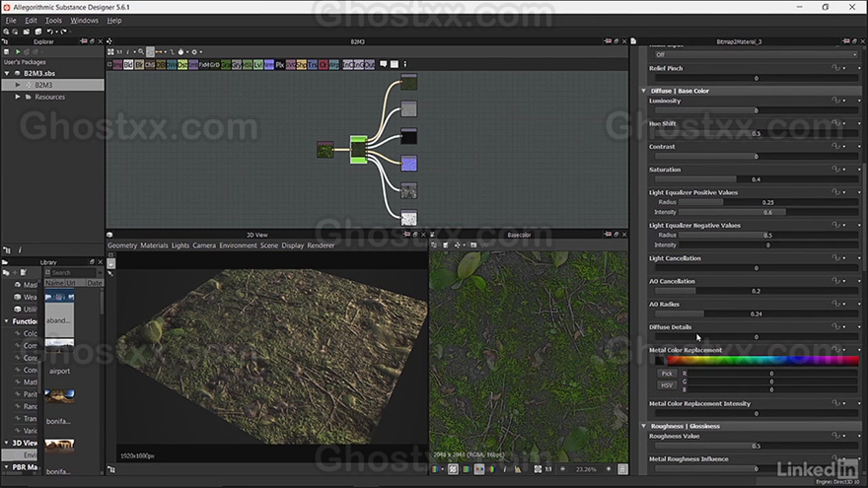The width and height of the screenshot is (868, 488).
Task: Add a Transform (Trs) node from toolbar
Action: pyautogui.click(x=313, y=65)
